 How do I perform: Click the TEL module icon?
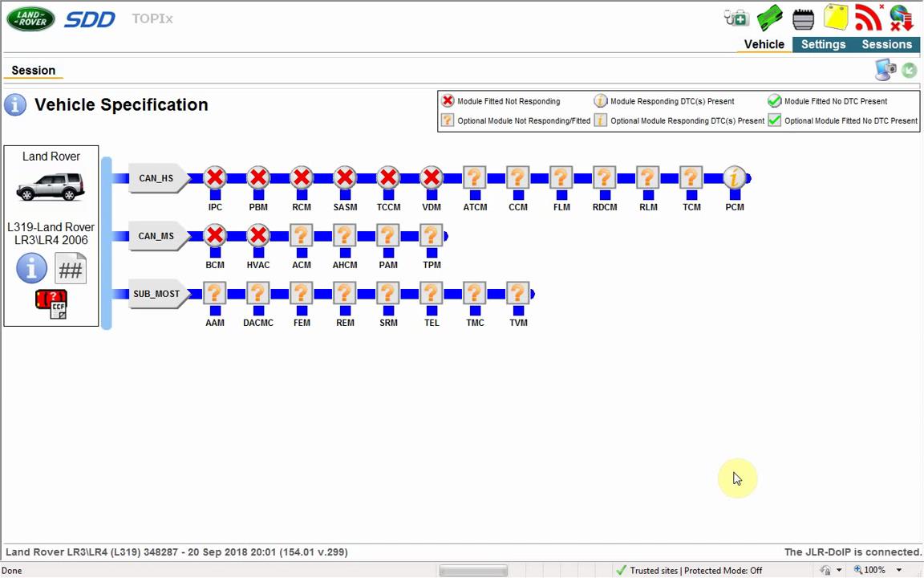432,293
